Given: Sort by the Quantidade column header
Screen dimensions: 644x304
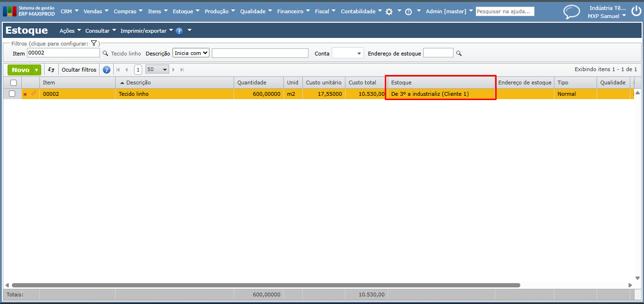Looking at the screenshot, I should coord(258,83).
